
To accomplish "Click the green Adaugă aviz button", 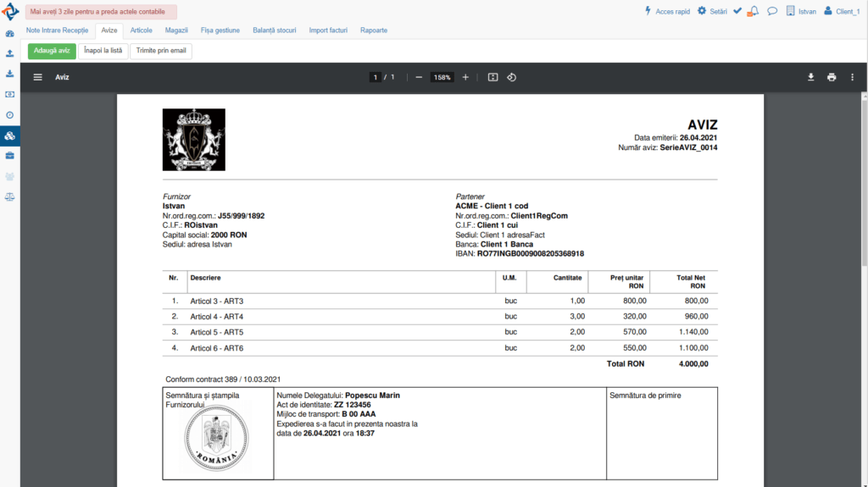I will [52, 51].
